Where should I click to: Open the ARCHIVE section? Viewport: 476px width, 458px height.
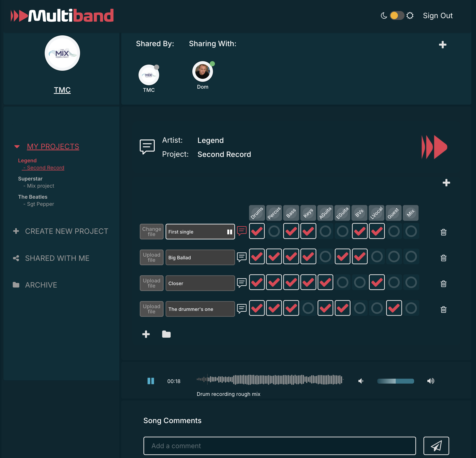click(41, 285)
